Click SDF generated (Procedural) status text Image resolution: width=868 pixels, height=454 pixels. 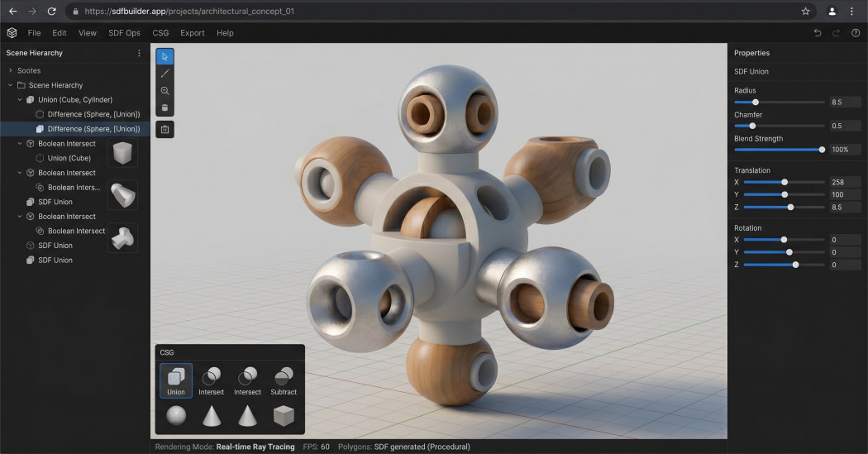tap(422, 447)
